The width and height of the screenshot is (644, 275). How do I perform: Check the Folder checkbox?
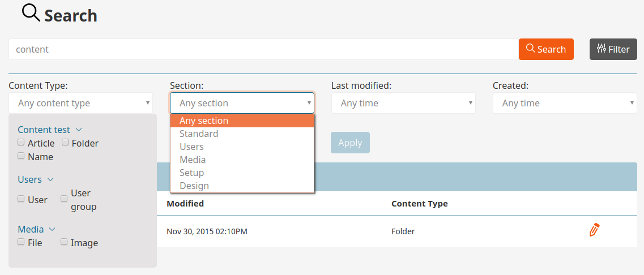(65, 143)
